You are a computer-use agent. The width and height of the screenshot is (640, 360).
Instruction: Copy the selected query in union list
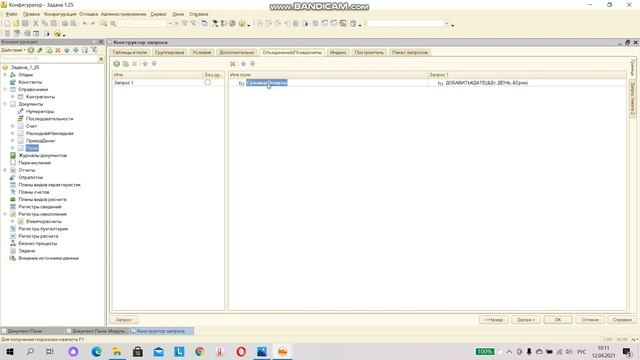coord(126,64)
